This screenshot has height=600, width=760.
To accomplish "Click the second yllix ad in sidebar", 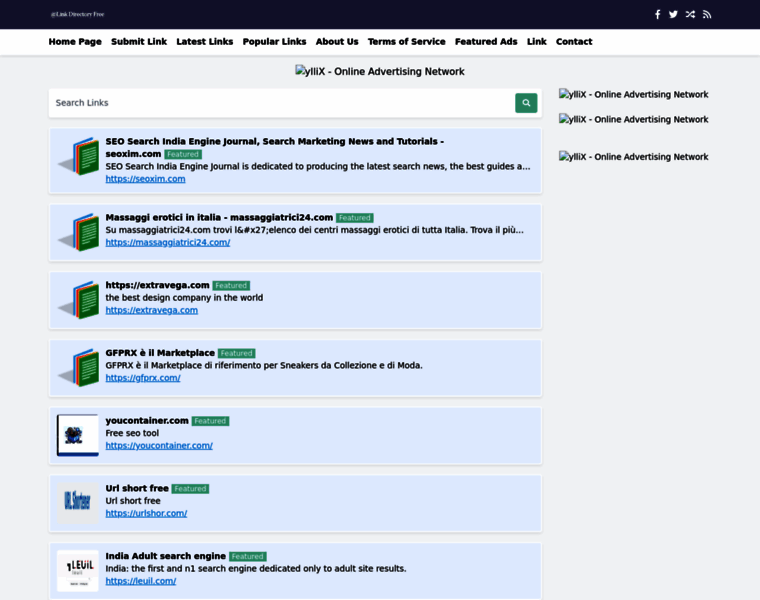I will 633,119.
